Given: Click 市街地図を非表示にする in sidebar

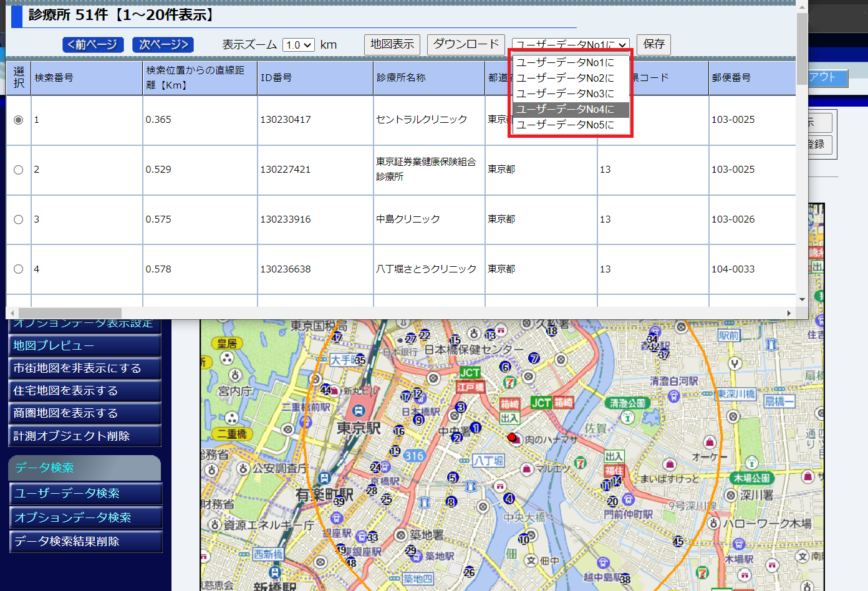Looking at the screenshot, I should [85, 368].
